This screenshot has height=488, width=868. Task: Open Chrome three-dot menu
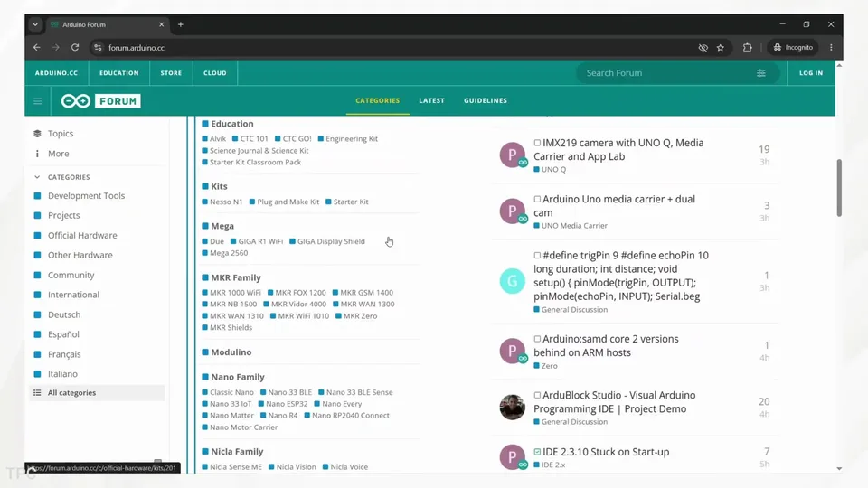point(831,48)
